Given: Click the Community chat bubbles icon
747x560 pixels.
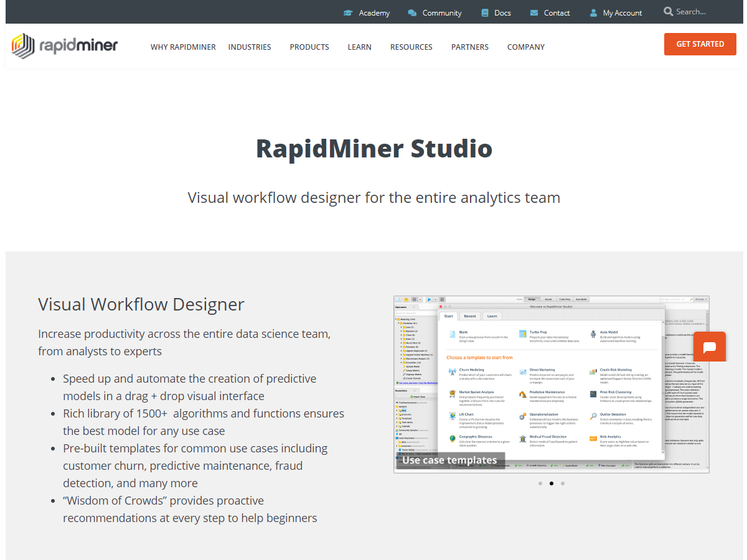Looking at the screenshot, I should pyautogui.click(x=412, y=13).
